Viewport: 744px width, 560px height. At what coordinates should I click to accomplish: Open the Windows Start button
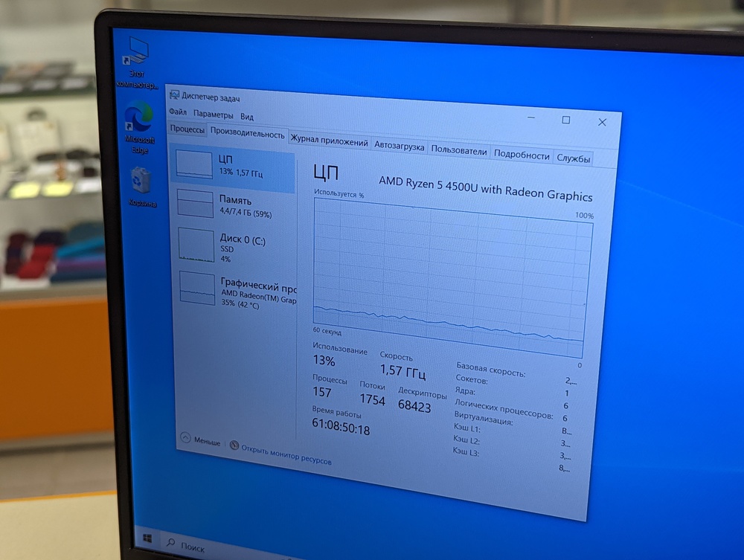(x=147, y=538)
